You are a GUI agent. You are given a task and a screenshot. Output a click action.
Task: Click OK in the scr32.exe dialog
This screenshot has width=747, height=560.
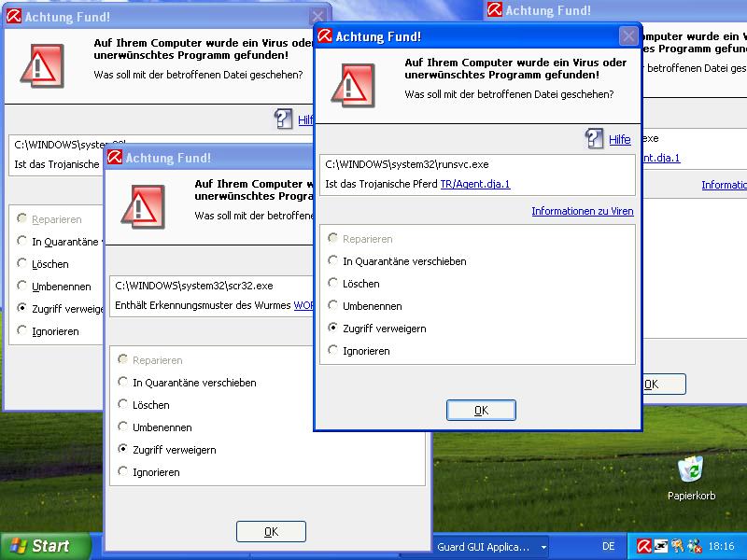tap(271, 531)
